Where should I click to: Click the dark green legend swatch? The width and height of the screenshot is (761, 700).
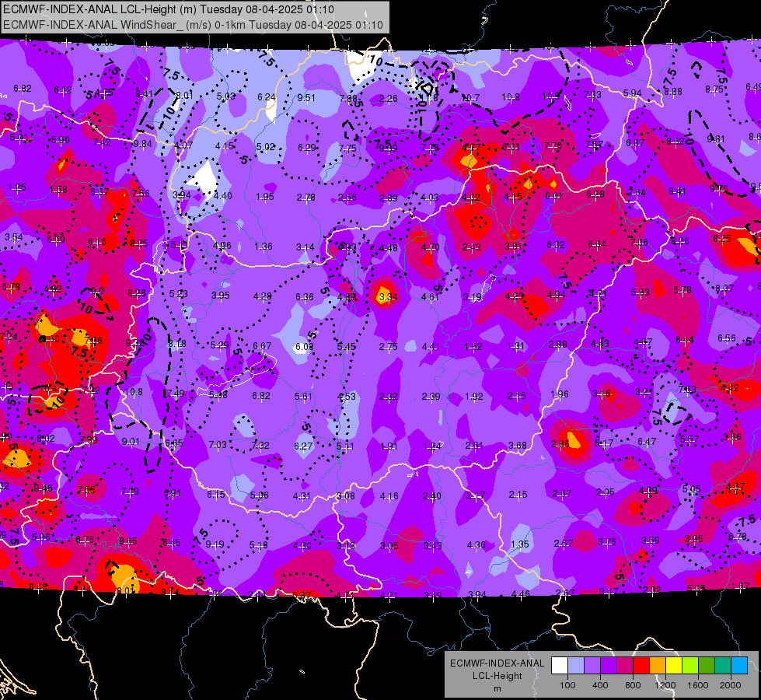(707, 666)
